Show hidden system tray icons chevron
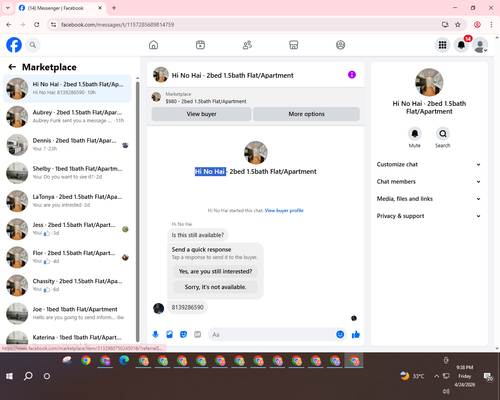Viewport: 500px width, 400px height. [436, 376]
